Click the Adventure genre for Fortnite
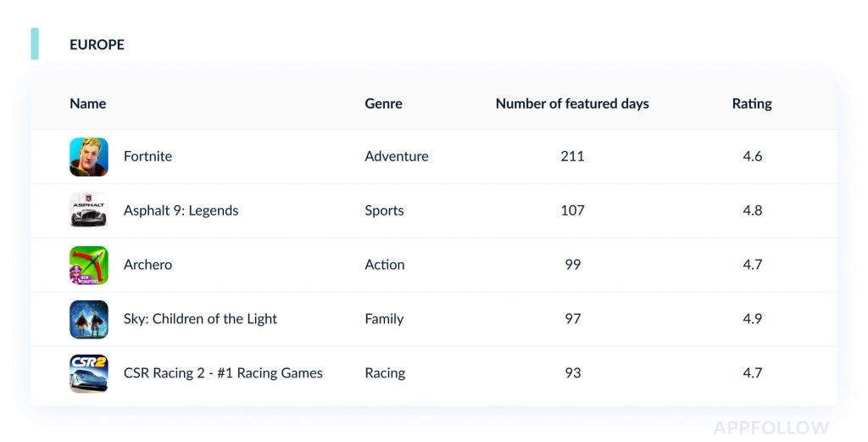The height and width of the screenshot is (442, 868). click(x=397, y=156)
